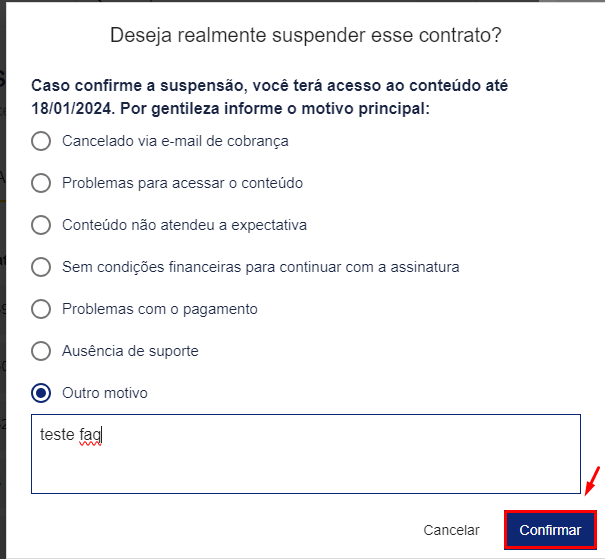
Task: Select the 'Cancelado via e-mail de cobrança' radio button
Action: pos(41,141)
